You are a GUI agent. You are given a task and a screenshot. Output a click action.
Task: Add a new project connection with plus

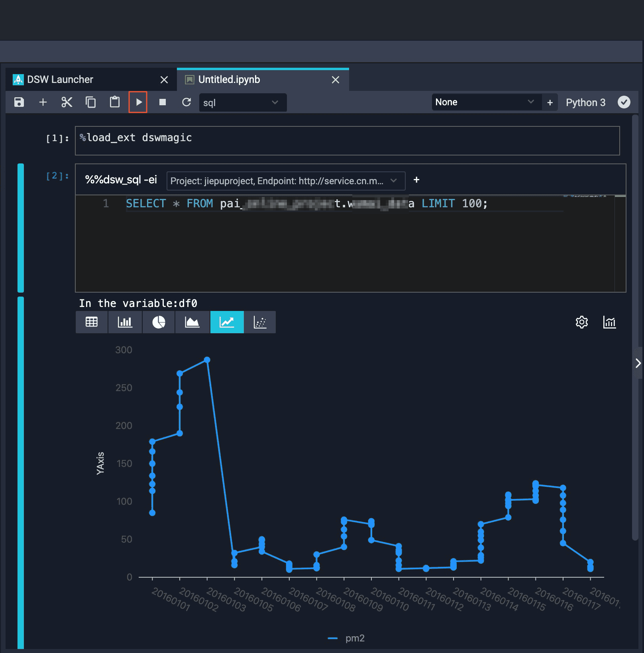(416, 180)
